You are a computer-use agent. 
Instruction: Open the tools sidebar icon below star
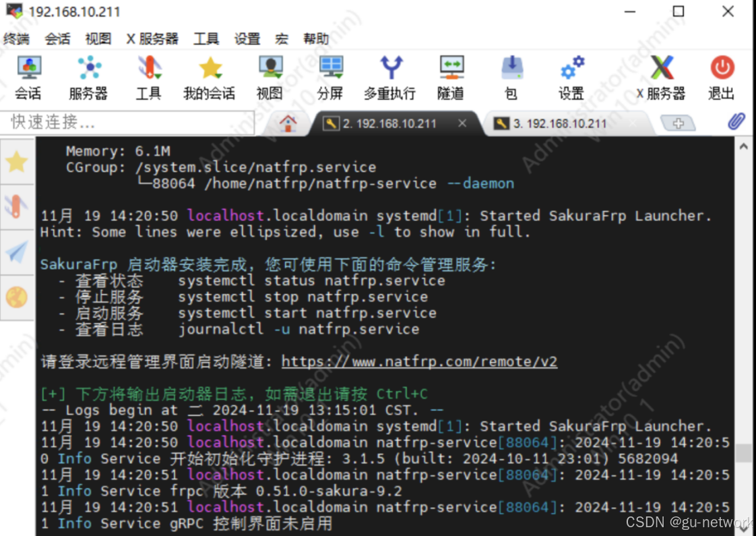(17, 206)
